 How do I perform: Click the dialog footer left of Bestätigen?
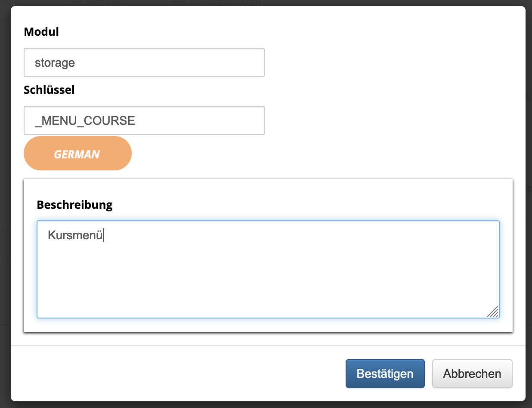click(x=172, y=373)
